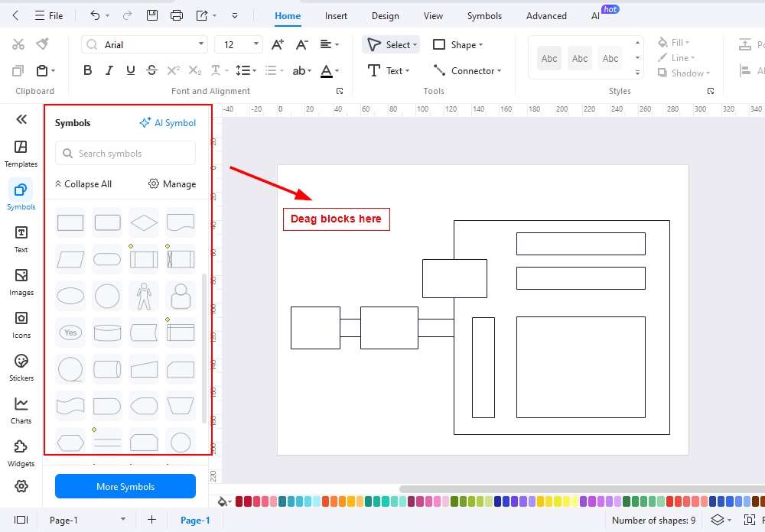Toggle strikethrough formatting
The height and width of the screenshot is (532, 765).
151,71
